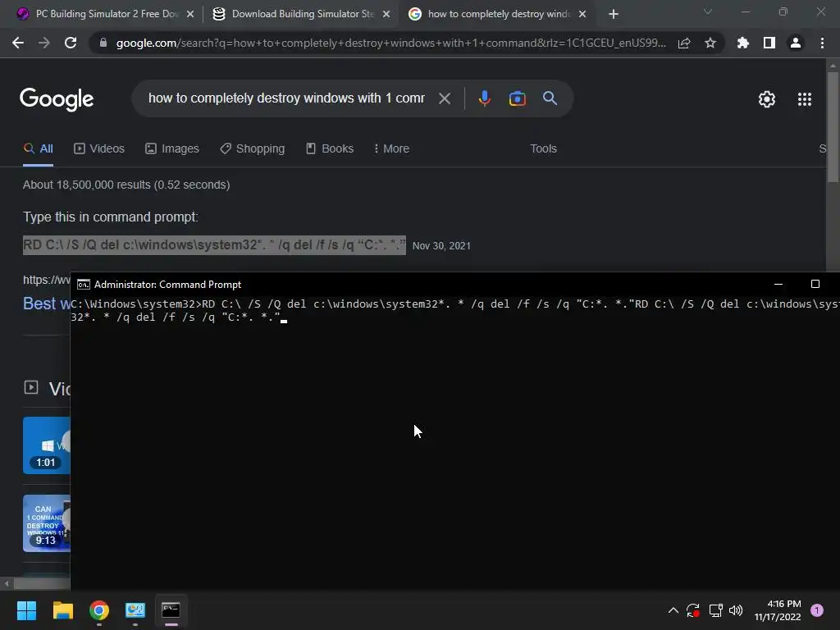The height and width of the screenshot is (630, 840).
Task: Show hidden system tray icons
Action: [x=673, y=610]
